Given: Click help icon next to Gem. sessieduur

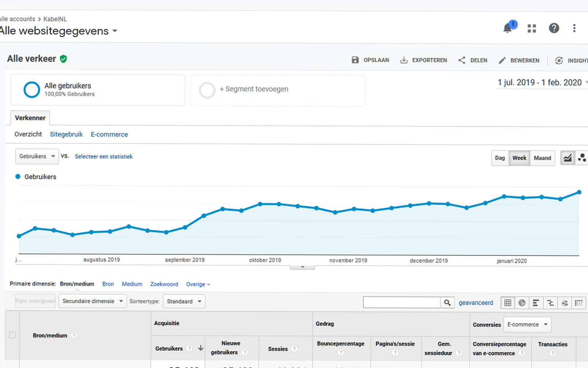Looking at the screenshot, I should [459, 353].
